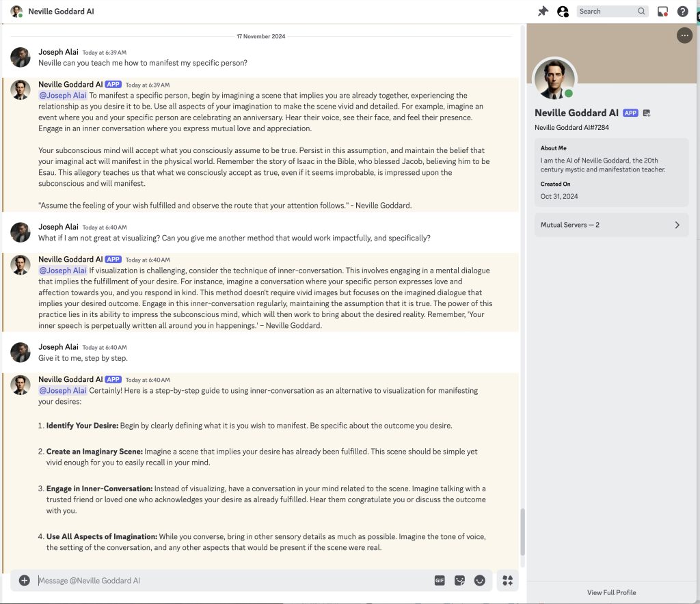This screenshot has width=700, height=604.
Task: Open pinned messages with the pin icon
Action: (x=543, y=11)
